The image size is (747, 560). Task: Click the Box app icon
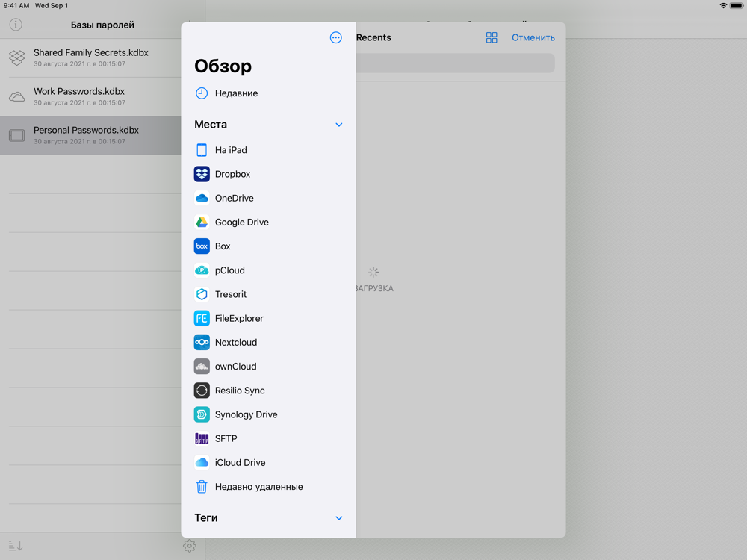(x=202, y=246)
